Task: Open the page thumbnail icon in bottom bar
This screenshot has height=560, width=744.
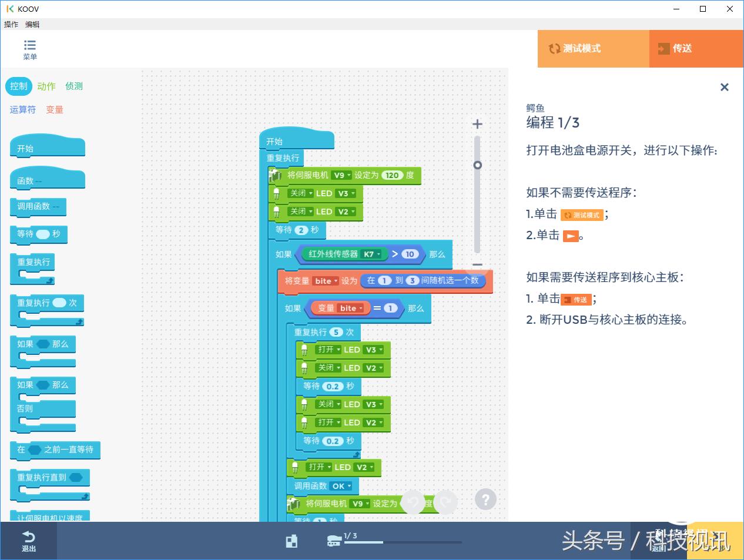Action: point(291,541)
